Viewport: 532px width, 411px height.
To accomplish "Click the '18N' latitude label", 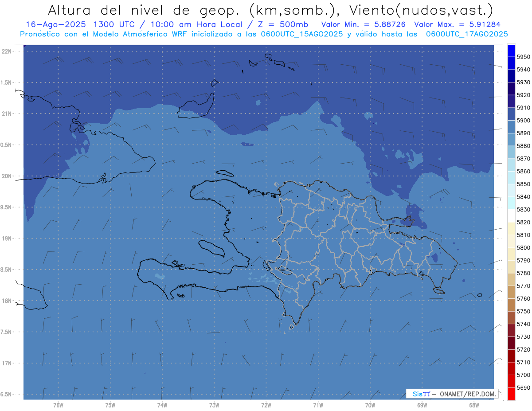I will [7, 301].
